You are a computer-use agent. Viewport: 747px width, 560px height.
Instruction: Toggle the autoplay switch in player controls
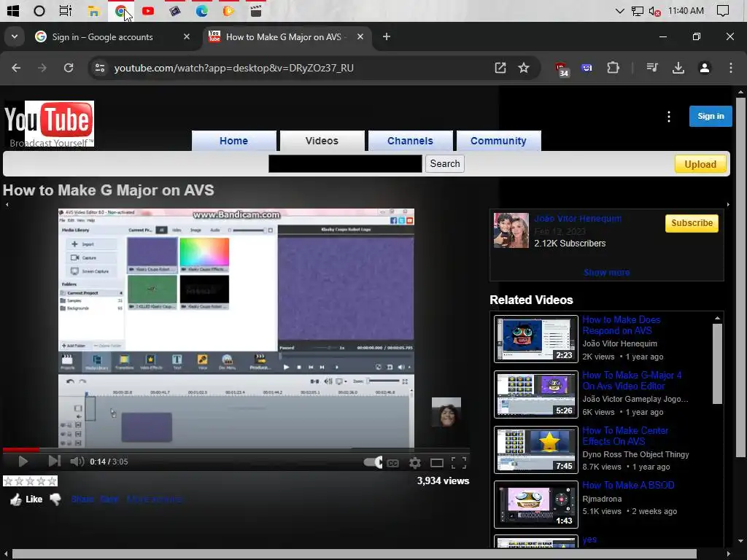373,462
